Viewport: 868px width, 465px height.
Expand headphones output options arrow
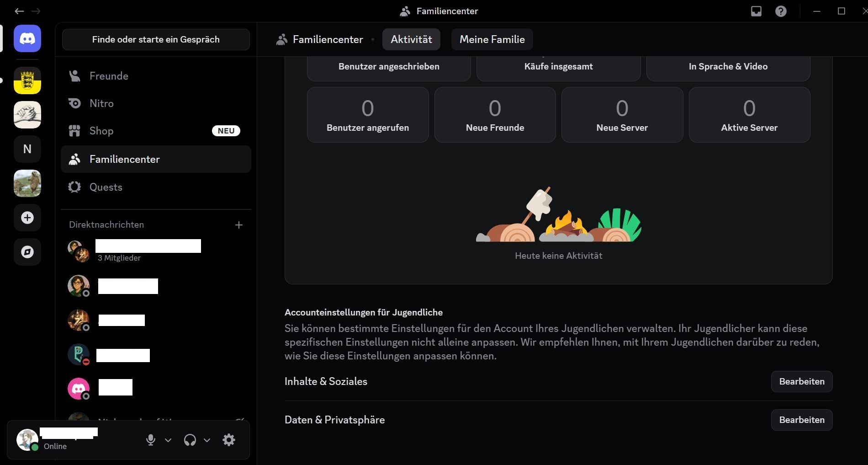pos(207,440)
